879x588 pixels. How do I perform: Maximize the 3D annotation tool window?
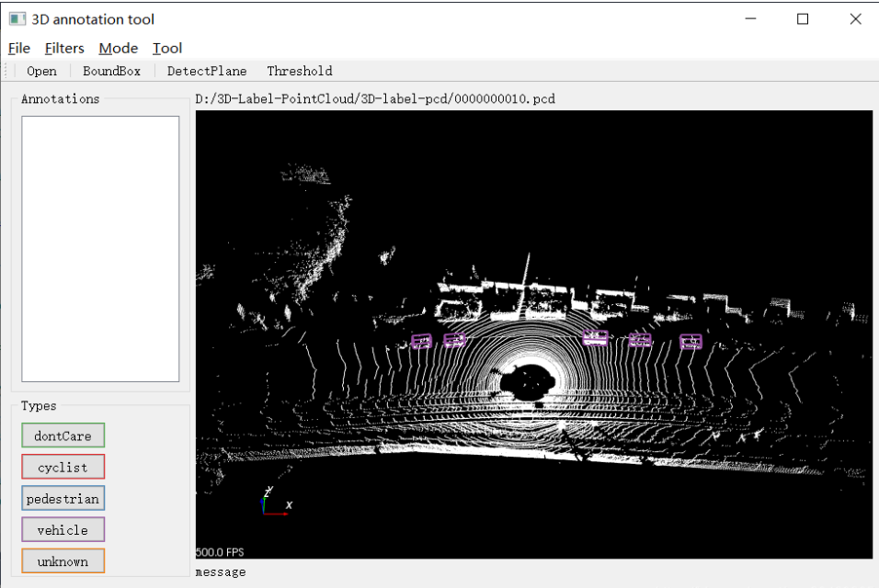[803, 19]
